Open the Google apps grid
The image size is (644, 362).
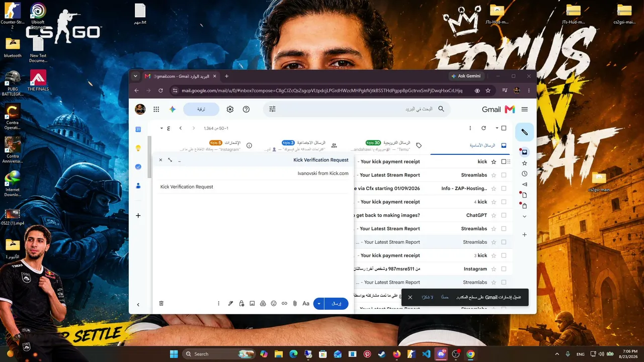pos(156,109)
